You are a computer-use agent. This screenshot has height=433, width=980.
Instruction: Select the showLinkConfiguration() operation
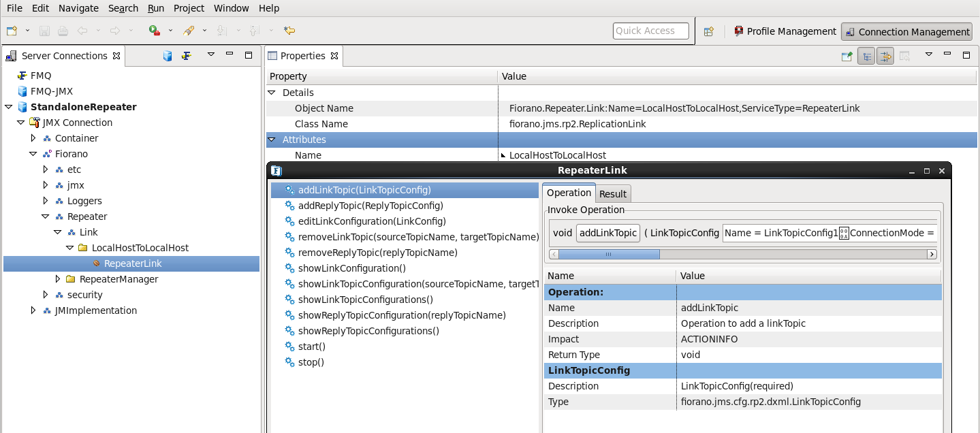coord(351,268)
